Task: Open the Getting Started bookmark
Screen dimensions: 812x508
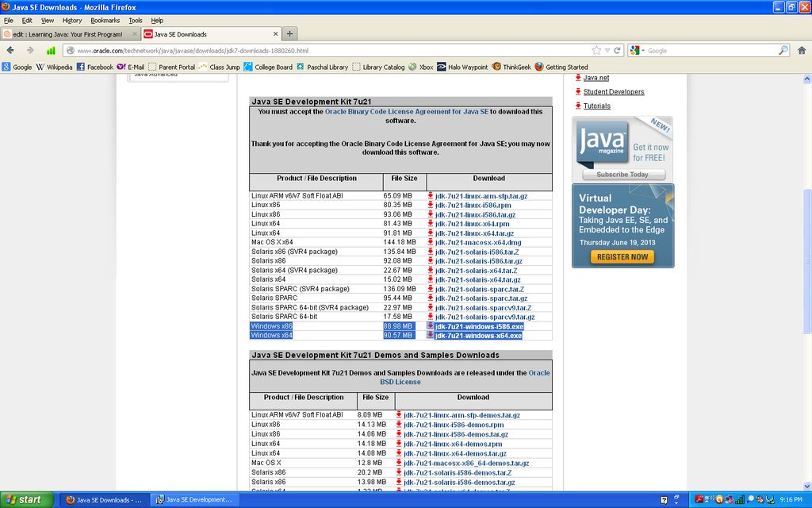Action: 561,67
